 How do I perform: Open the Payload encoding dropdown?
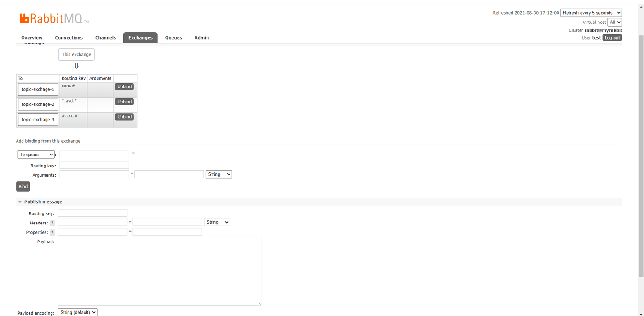(x=77, y=312)
